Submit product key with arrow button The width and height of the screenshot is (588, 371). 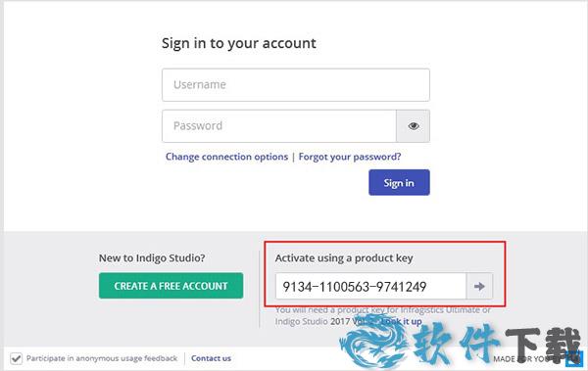point(479,286)
